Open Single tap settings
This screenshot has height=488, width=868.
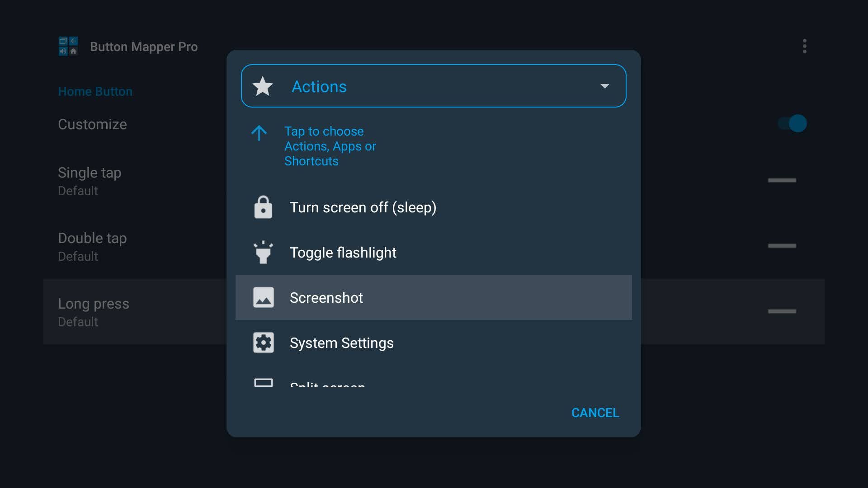click(90, 180)
